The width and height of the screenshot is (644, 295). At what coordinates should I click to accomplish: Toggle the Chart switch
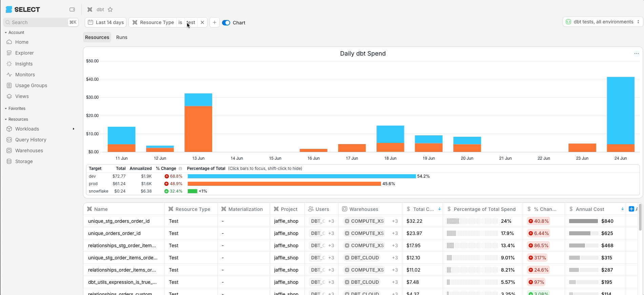point(226,23)
